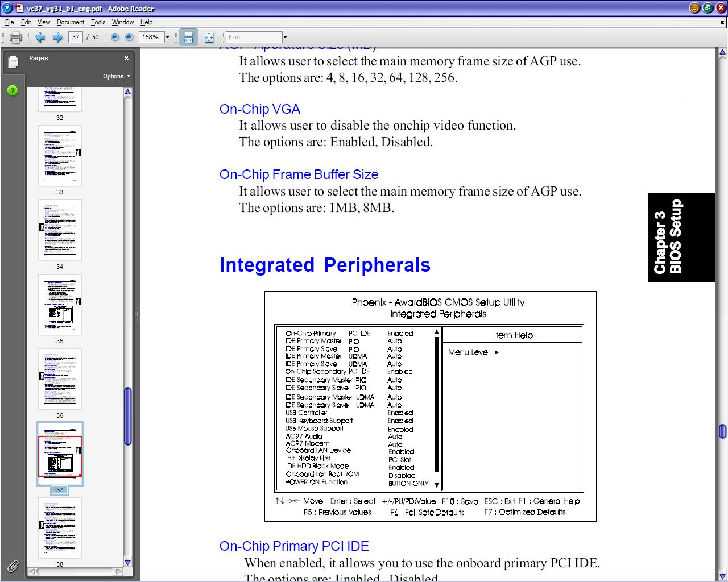Click the green help question mark icon

13,90
